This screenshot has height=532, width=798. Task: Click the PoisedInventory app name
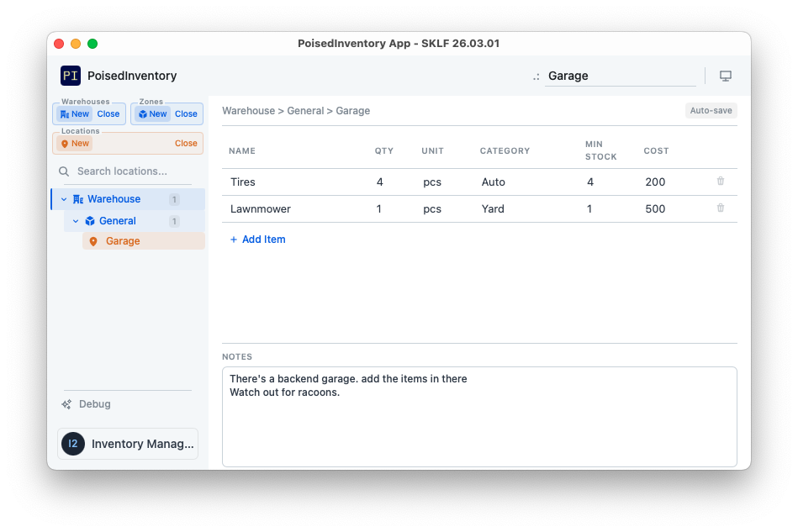(x=132, y=76)
